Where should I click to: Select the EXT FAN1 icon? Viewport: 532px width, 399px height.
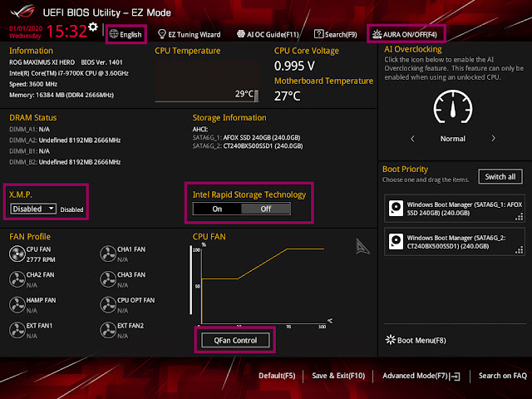click(x=17, y=331)
